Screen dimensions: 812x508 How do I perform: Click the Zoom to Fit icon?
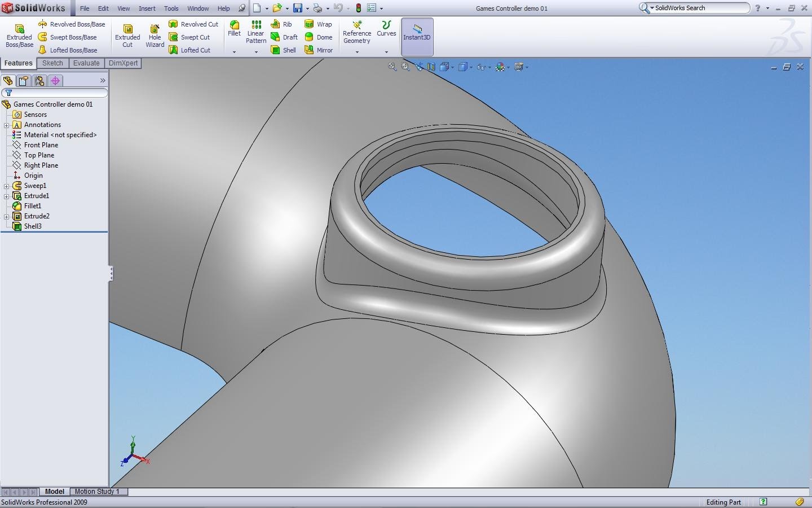(392, 67)
